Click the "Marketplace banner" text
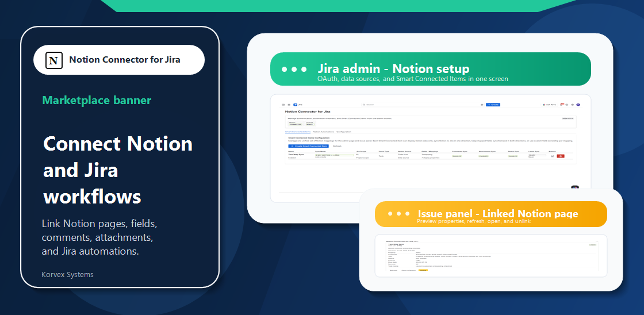Screen dimensions: 644x315 click(97, 100)
